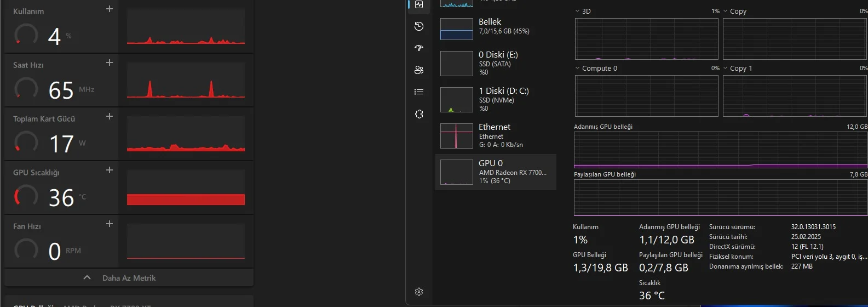The width and height of the screenshot is (868, 307).
Task: Open the Users page in Task Manager
Action: click(x=419, y=70)
